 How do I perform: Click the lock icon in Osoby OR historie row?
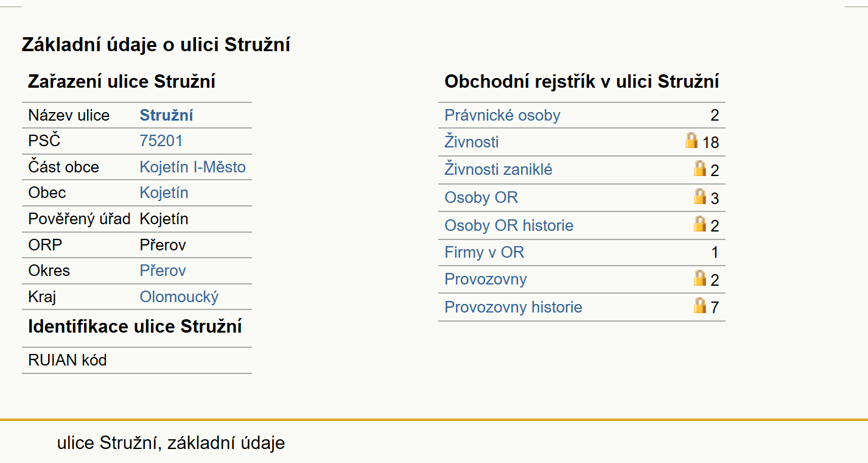point(700,224)
